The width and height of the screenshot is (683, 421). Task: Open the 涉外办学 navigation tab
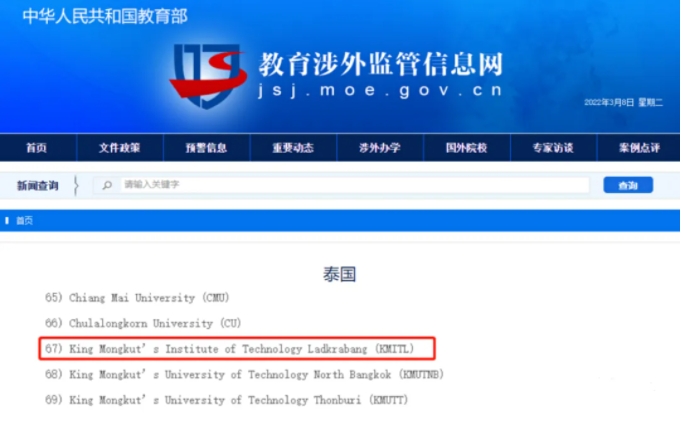(x=380, y=148)
